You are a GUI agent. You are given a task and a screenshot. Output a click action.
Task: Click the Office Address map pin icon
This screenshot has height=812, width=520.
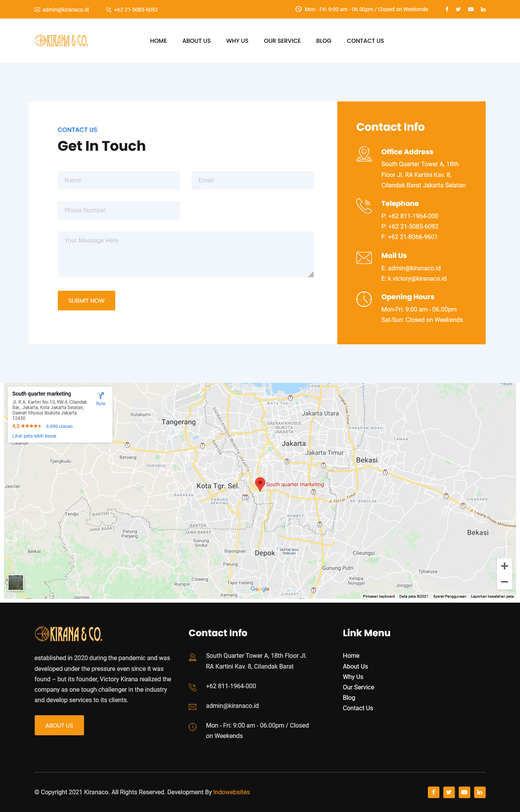[364, 154]
